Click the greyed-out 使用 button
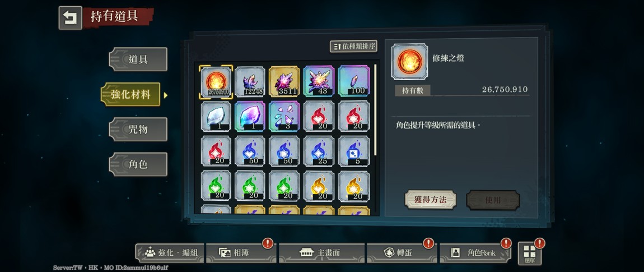Screen dimensions: 644x272 click(x=493, y=200)
